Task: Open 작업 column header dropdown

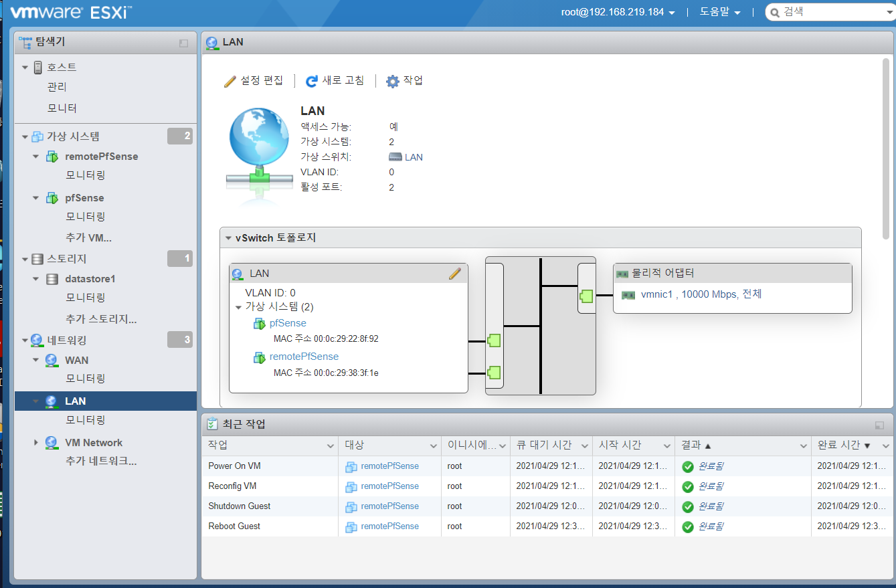Action: 331,446
